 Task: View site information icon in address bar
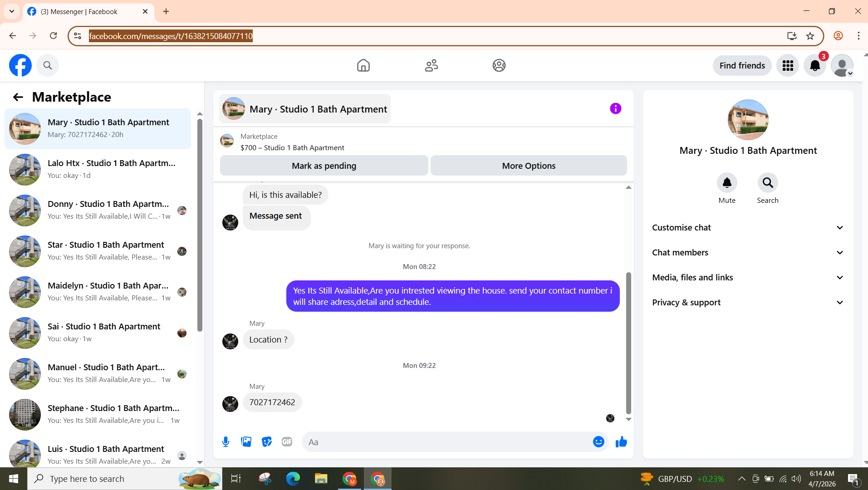click(78, 36)
